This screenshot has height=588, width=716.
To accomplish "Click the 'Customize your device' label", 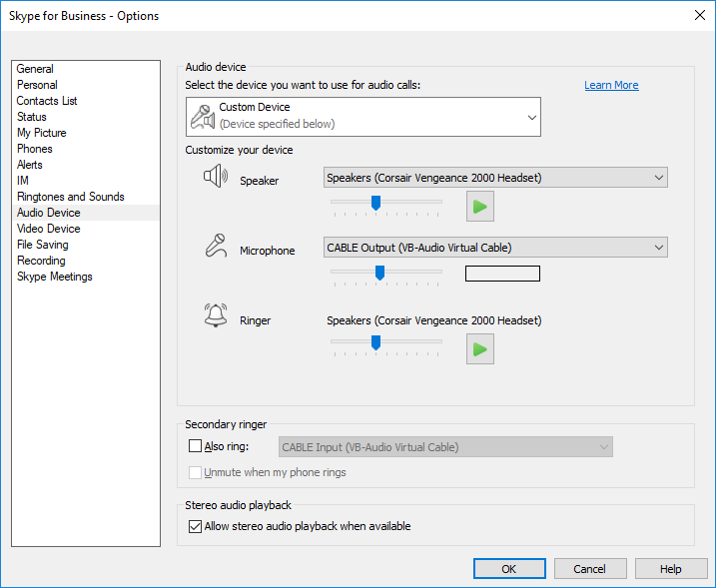I will coord(239,150).
